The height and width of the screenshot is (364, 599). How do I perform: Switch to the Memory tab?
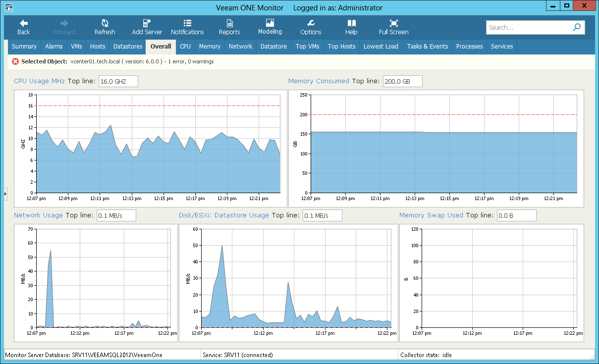pyautogui.click(x=210, y=47)
